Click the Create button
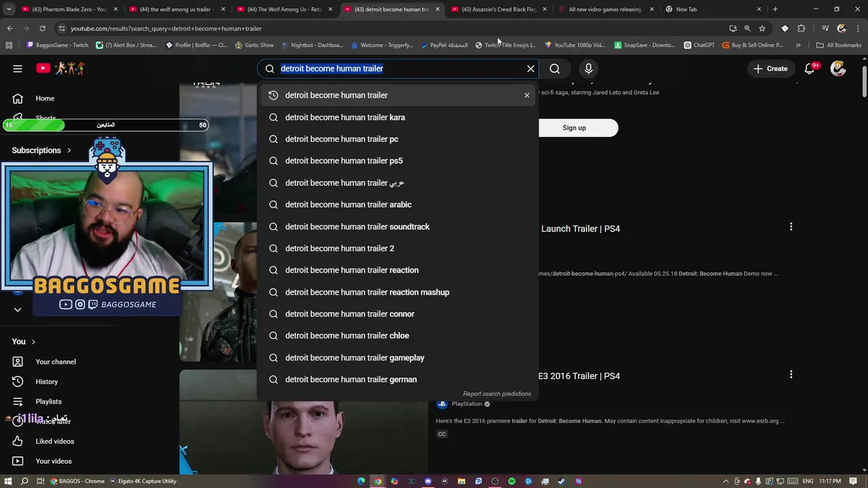 click(x=770, y=68)
